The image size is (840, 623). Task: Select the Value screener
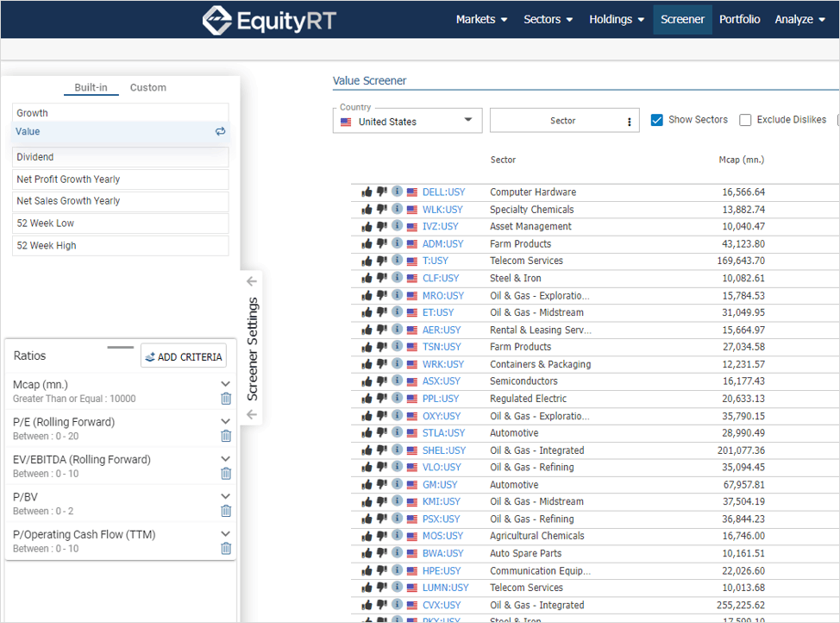coord(121,132)
